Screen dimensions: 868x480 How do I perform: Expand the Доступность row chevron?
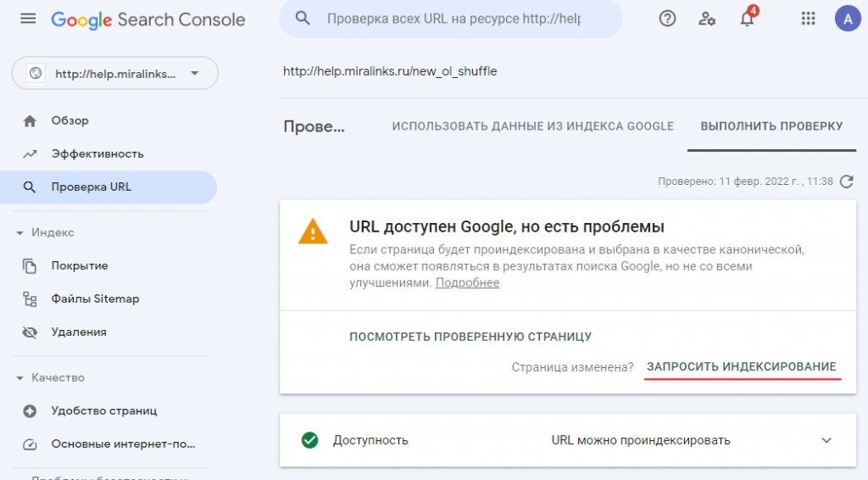coord(826,441)
